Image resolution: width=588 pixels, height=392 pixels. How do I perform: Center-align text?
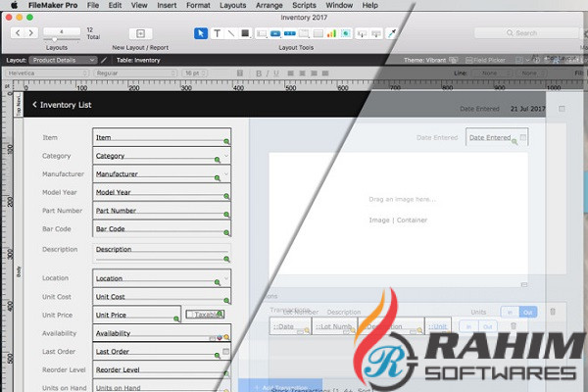point(302,73)
